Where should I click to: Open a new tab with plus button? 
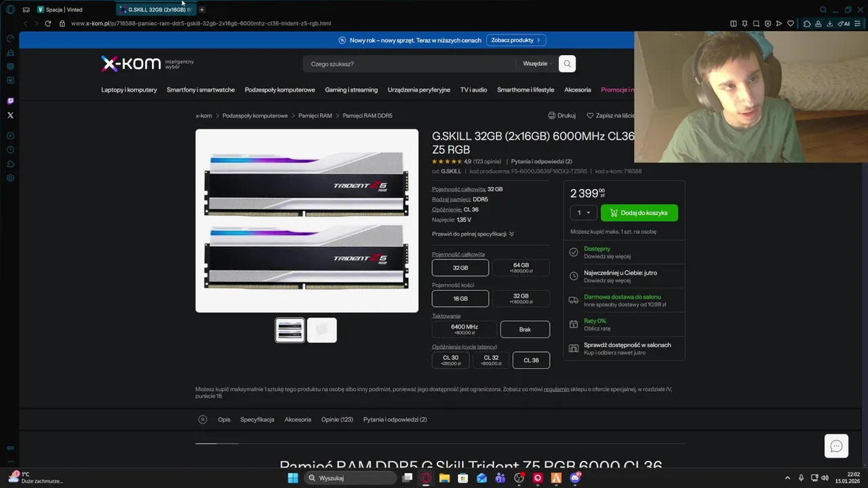point(201,9)
